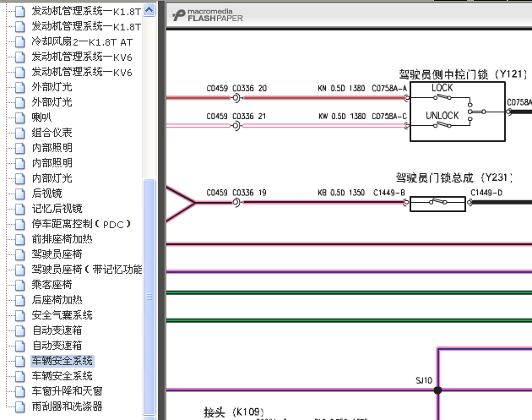This screenshot has height=420, width=532.
Task: Click wire label KN 0.5D 1380
Action: [341, 89]
